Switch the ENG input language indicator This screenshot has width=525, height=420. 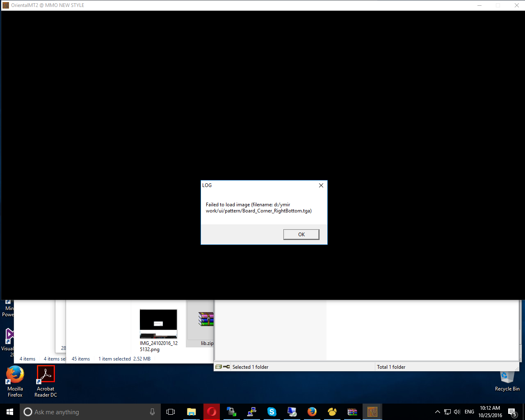(470, 412)
